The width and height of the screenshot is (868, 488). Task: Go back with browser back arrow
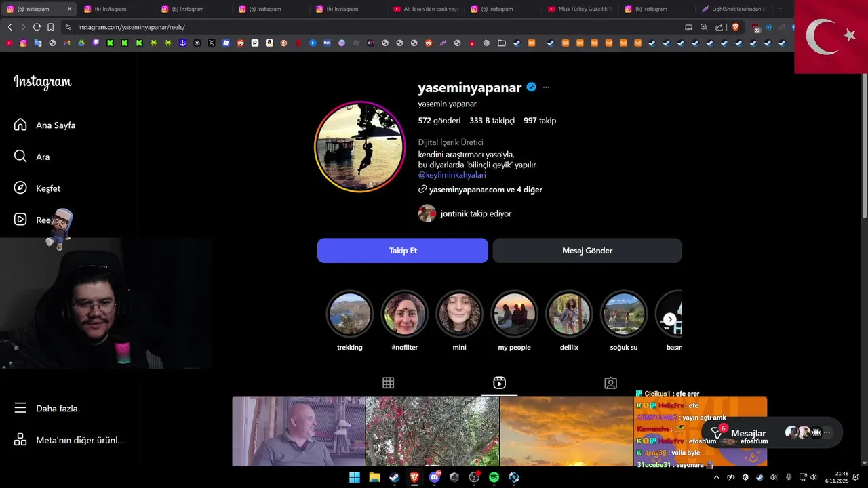pos(9,27)
